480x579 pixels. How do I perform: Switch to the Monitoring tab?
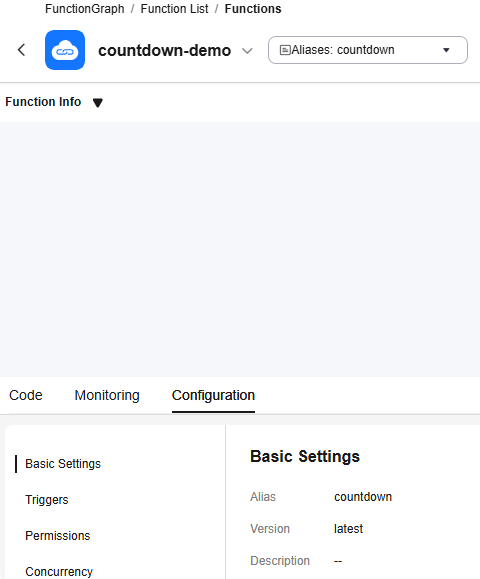click(x=107, y=395)
